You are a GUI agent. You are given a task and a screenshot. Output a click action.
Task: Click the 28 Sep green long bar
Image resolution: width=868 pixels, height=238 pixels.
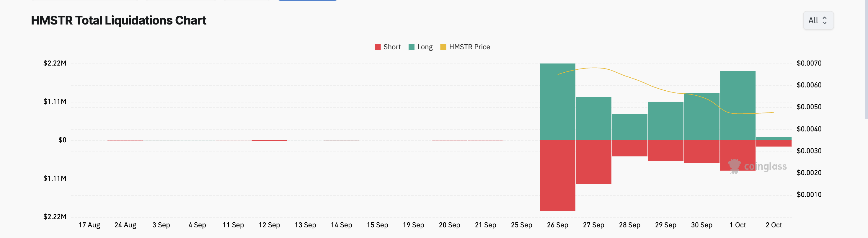tap(630, 127)
